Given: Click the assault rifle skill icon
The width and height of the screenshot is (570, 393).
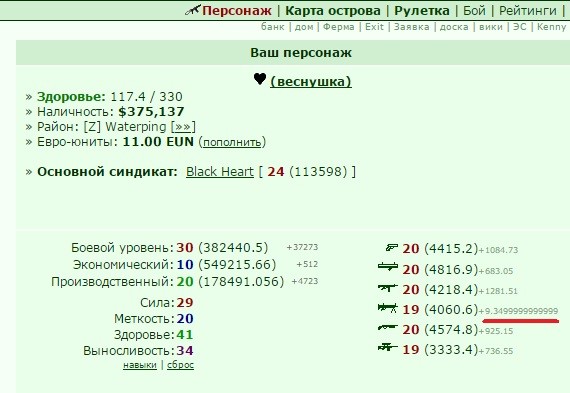Looking at the screenshot, I should tap(388, 288).
